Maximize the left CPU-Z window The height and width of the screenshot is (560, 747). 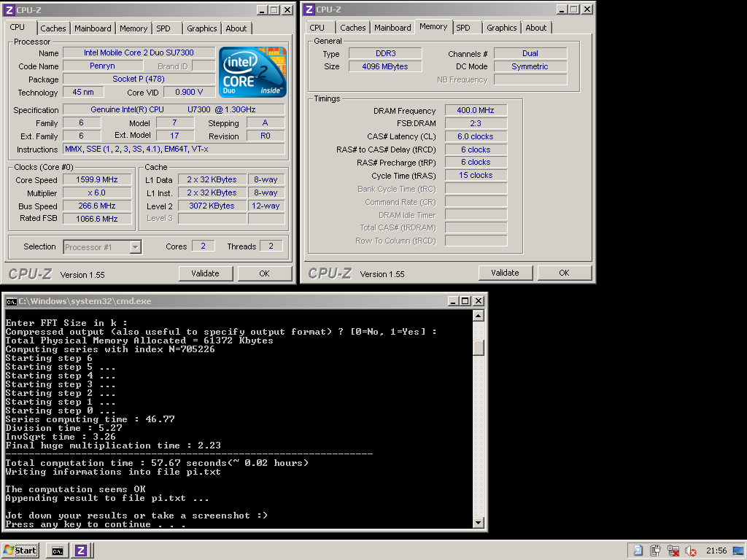click(274, 9)
